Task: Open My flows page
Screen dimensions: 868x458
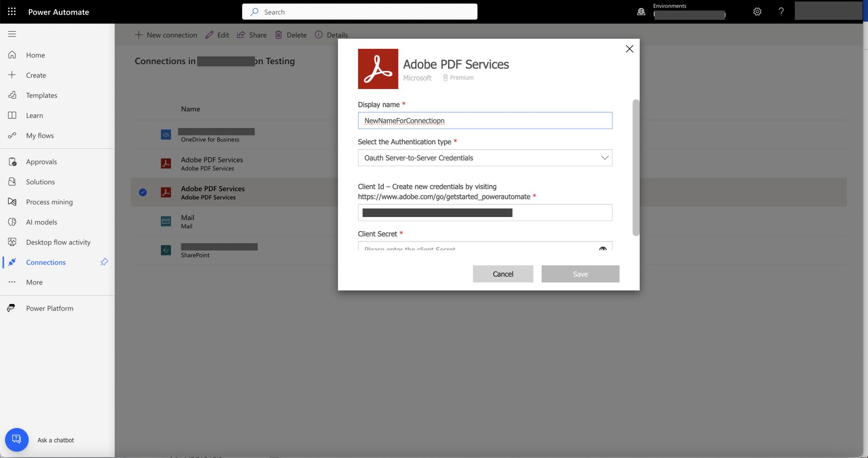Action: coord(40,136)
